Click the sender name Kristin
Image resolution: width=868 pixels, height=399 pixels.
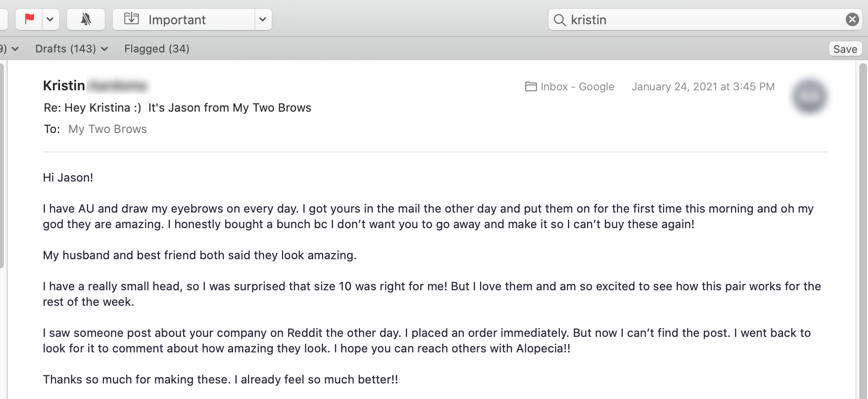(64, 86)
